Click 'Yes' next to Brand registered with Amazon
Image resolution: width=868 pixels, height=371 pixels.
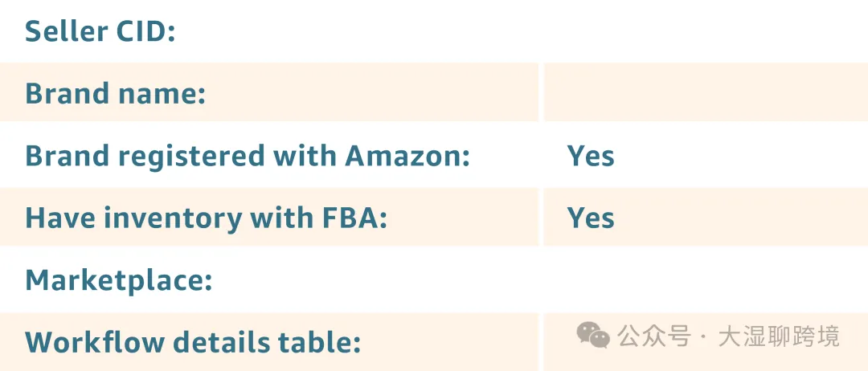(591, 156)
